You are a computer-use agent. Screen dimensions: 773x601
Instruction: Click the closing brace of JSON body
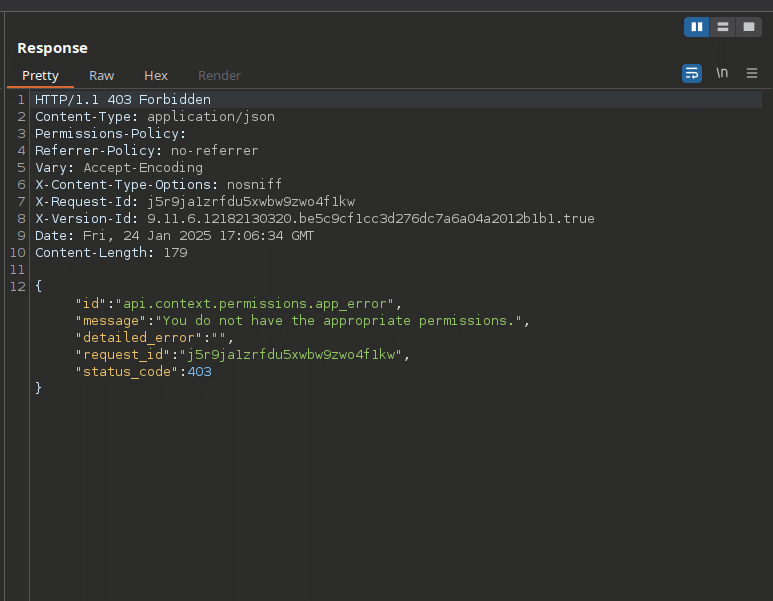(38, 388)
